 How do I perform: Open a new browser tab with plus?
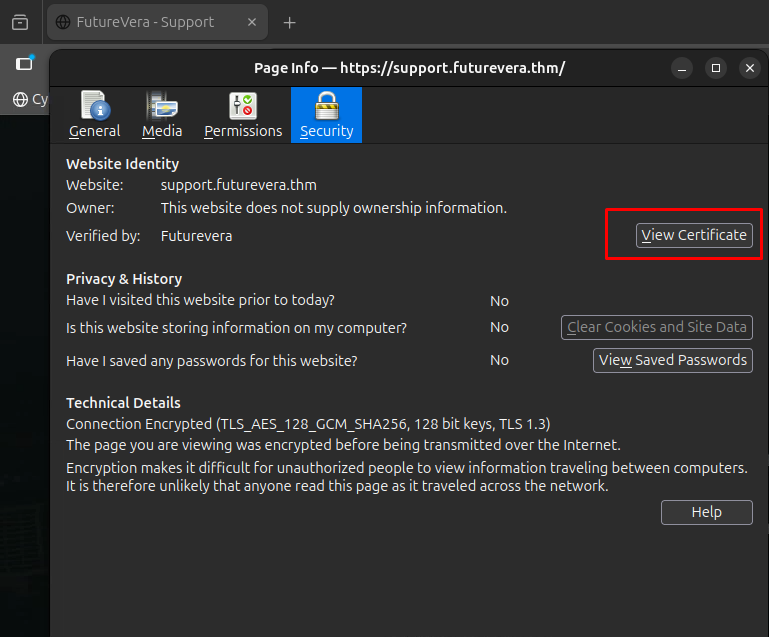(290, 22)
